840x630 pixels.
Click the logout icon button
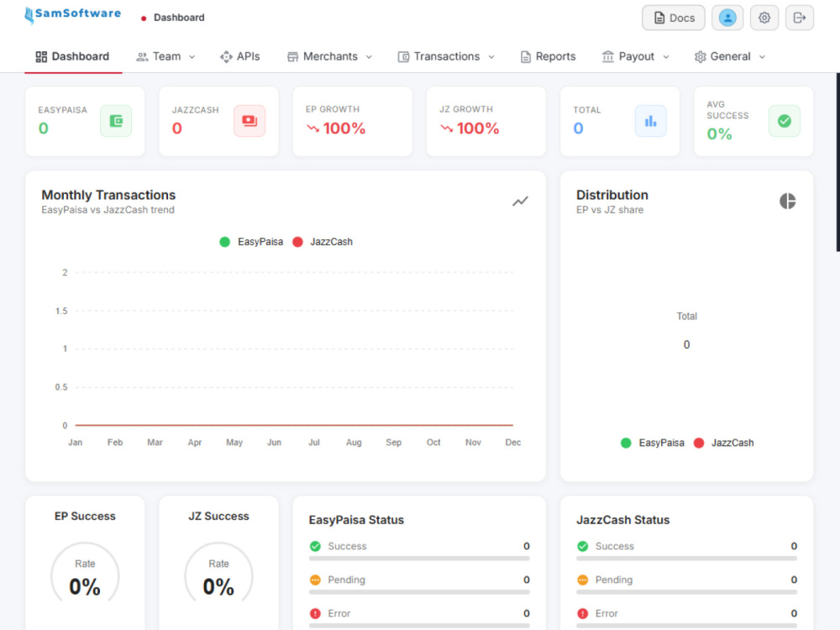pyautogui.click(x=800, y=18)
